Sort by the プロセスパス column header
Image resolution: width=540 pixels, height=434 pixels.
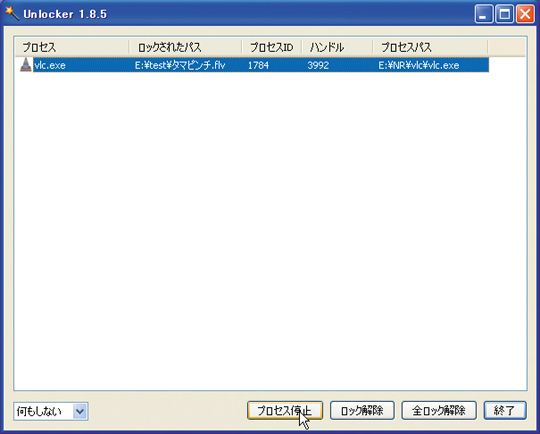coord(430,47)
